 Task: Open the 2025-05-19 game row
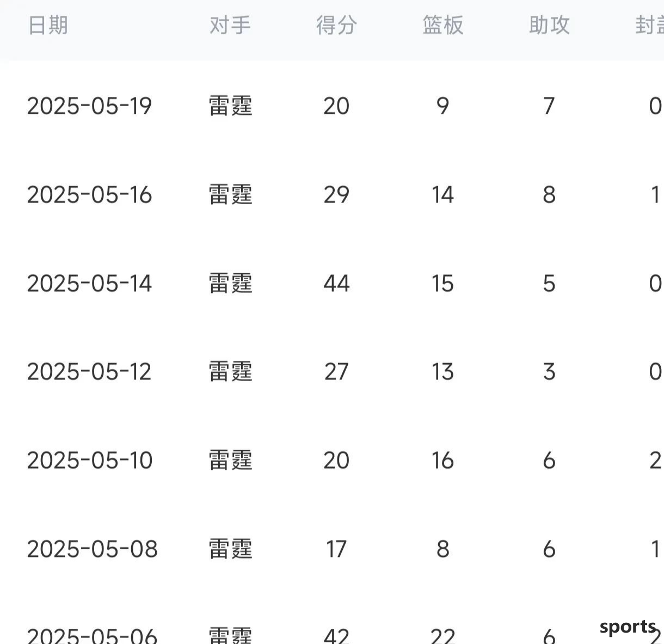coord(332,106)
